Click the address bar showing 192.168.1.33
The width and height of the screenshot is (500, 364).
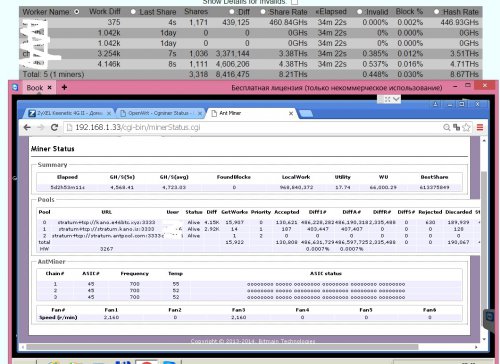tap(253, 127)
